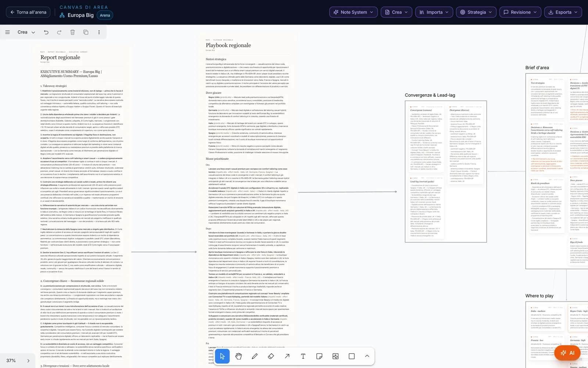Screen dimensions: 588x368
Task: Expand the zoom panel arrow
Action: coord(28,361)
